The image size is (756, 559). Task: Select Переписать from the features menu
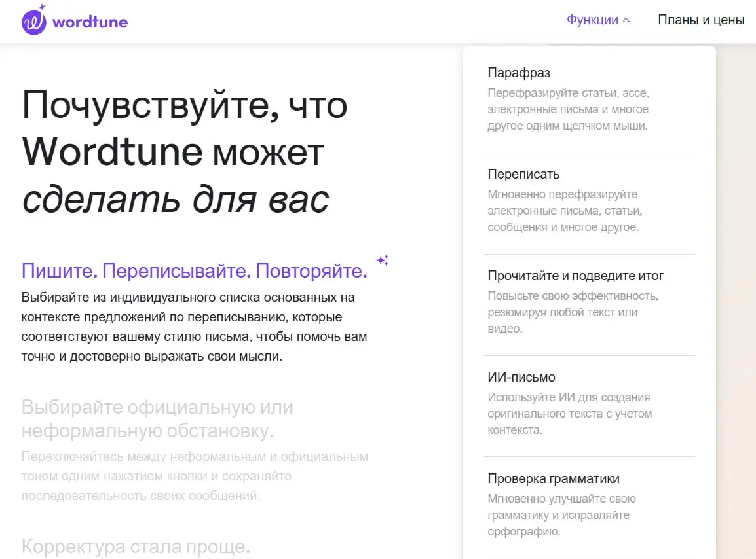point(523,174)
